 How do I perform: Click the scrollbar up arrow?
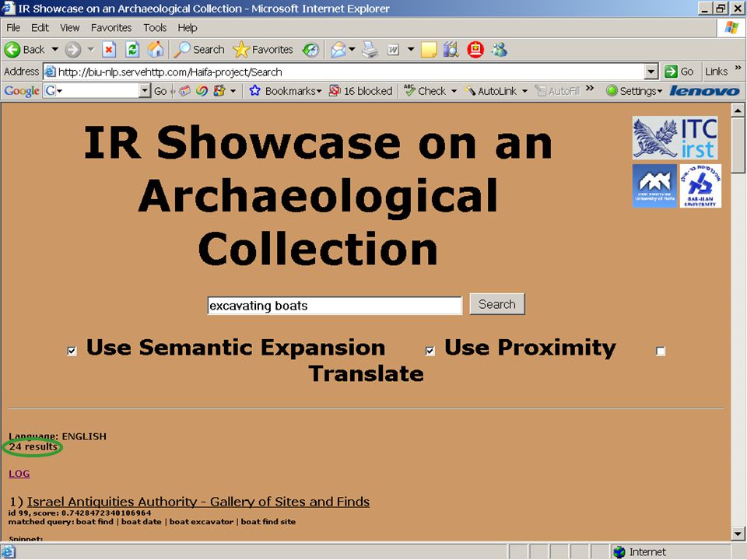click(738, 110)
